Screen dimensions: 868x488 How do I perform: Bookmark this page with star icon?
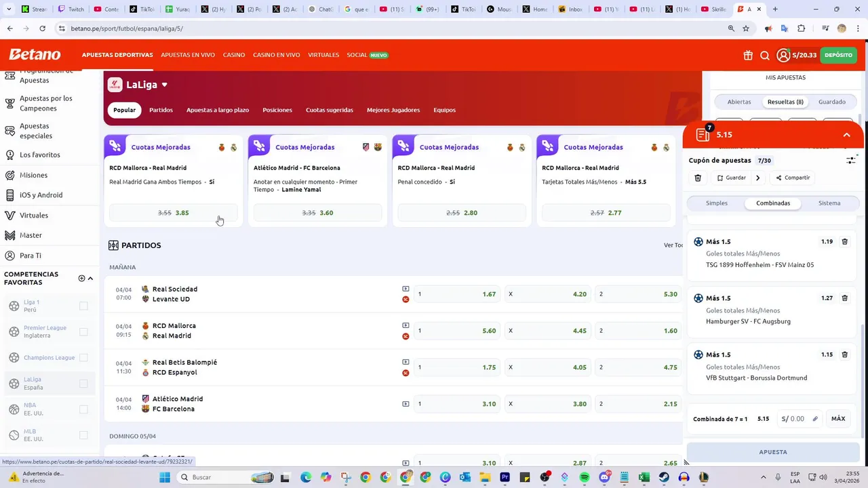pos(746,28)
